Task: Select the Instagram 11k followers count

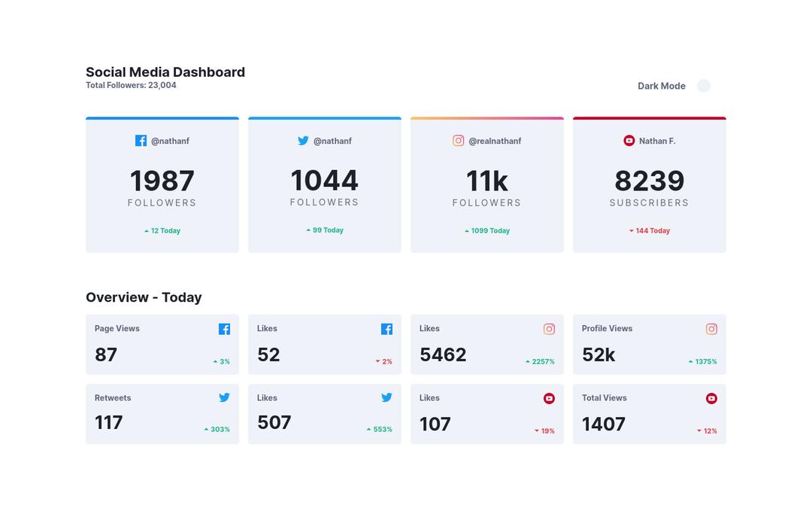Action: (x=487, y=181)
